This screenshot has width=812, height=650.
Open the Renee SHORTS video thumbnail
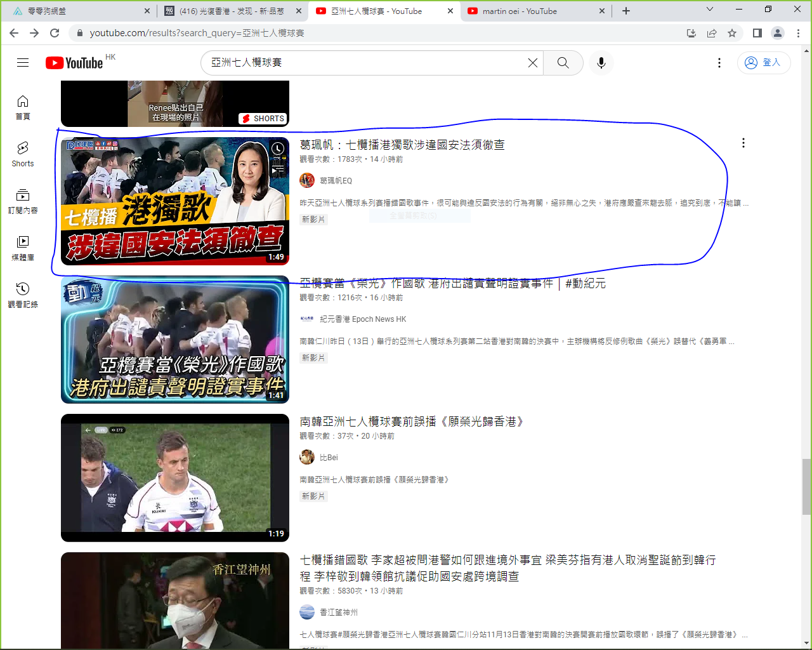[175, 103]
